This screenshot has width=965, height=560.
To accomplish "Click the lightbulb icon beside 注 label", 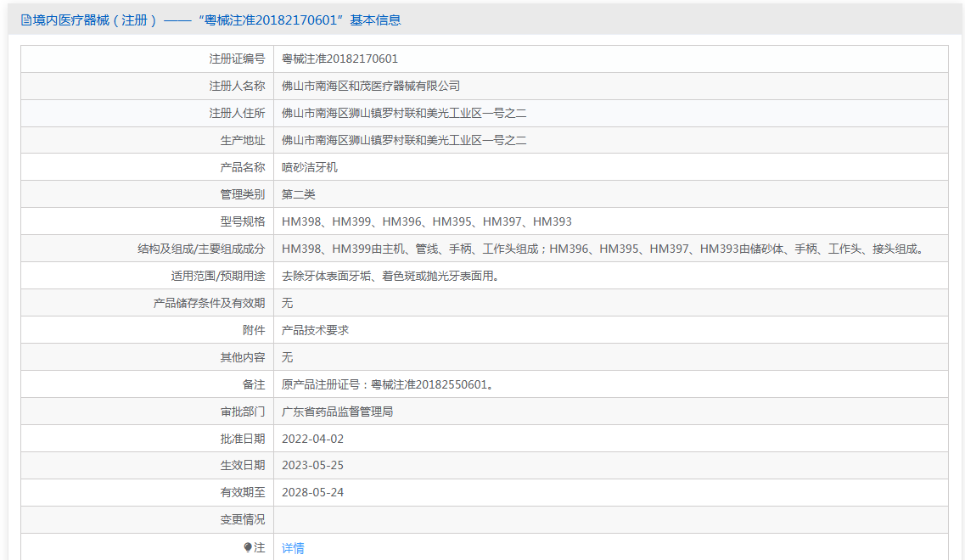I will click(248, 547).
